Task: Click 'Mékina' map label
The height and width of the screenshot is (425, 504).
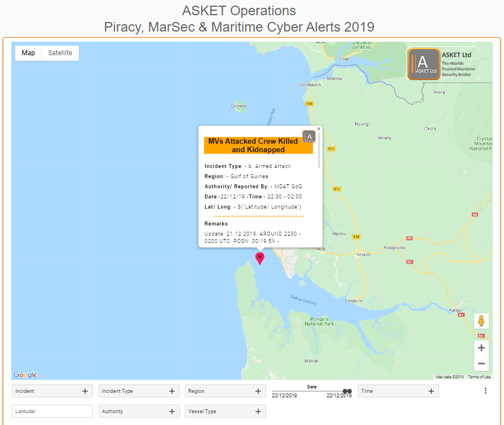Action: pyautogui.click(x=334, y=78)
